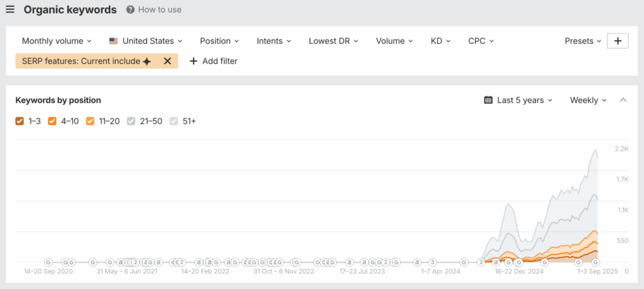
Task: Open the How to use link
Action: pos(160,10)
